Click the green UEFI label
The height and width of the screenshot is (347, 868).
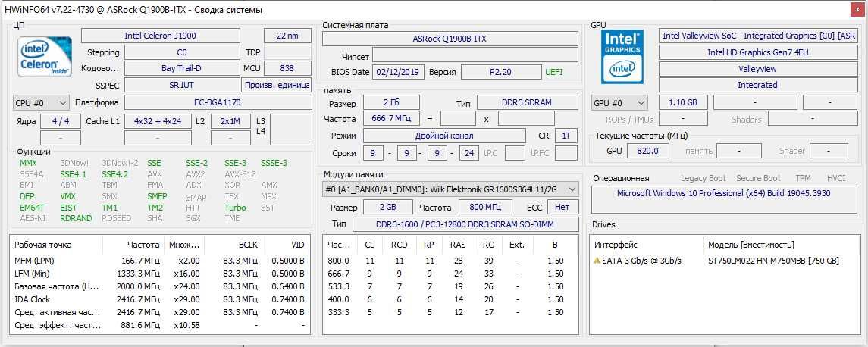click(x=554, y=72)
